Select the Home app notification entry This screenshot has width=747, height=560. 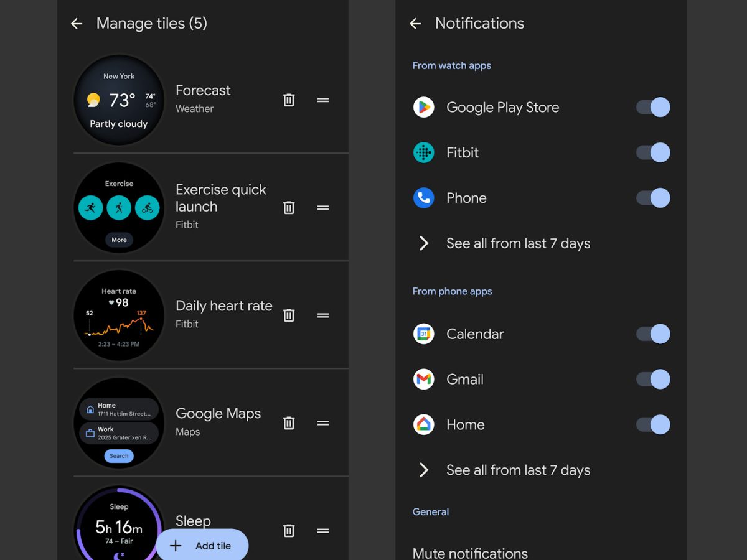click(465, 424)
